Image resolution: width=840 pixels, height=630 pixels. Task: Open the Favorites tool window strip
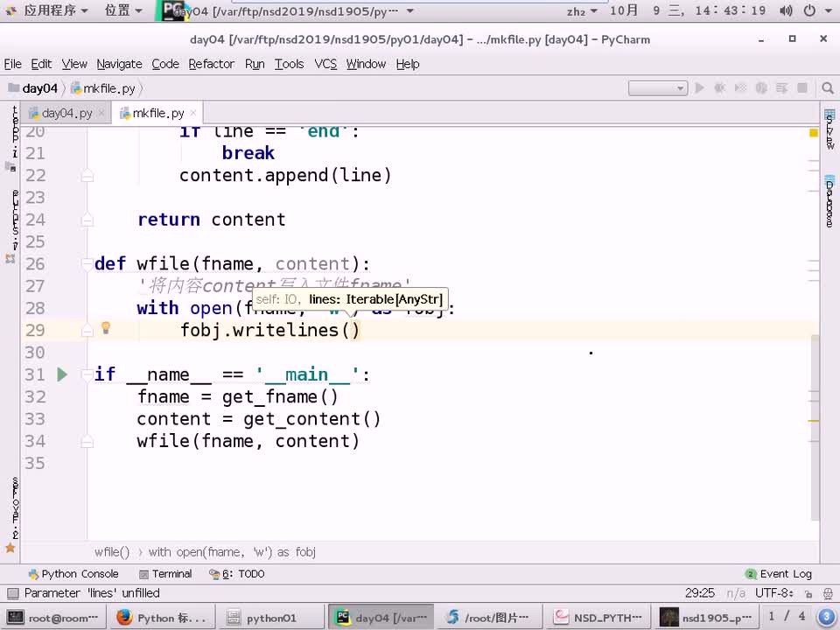tap(11, 514)
